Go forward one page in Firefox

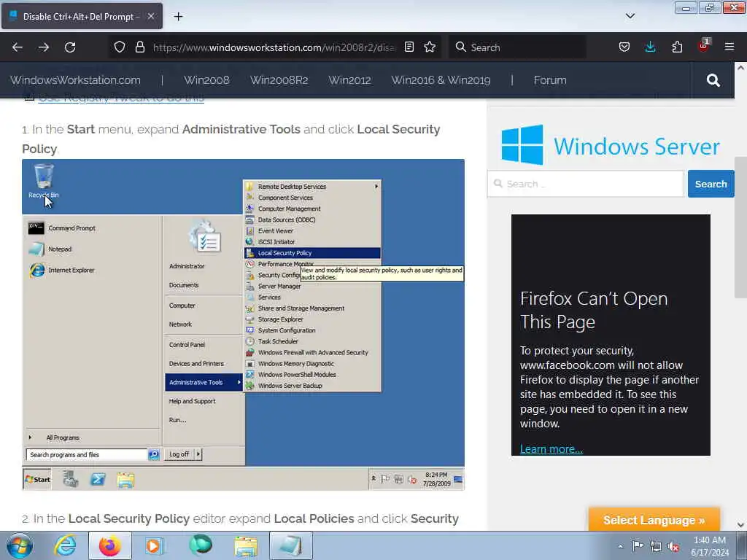tap(43, 47)
